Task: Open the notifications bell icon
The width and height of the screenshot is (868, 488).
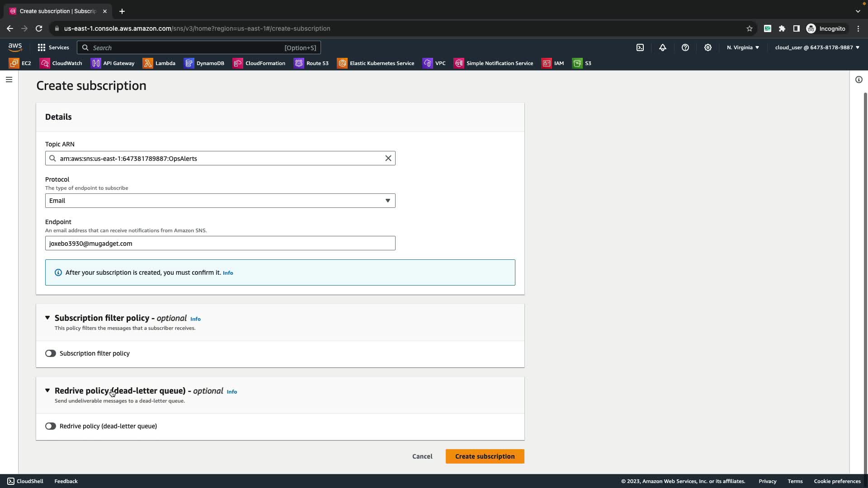Action: click(x=663, y=47)
